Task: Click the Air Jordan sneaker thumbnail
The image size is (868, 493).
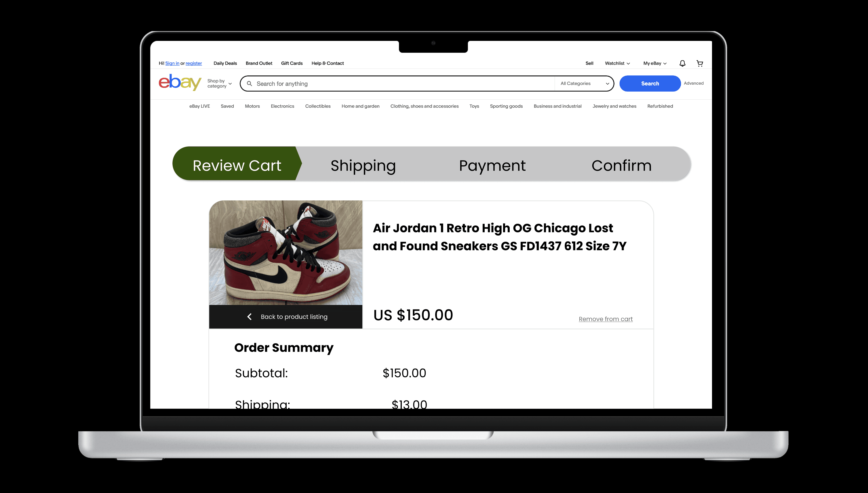Action: click(x=285, y=253)
